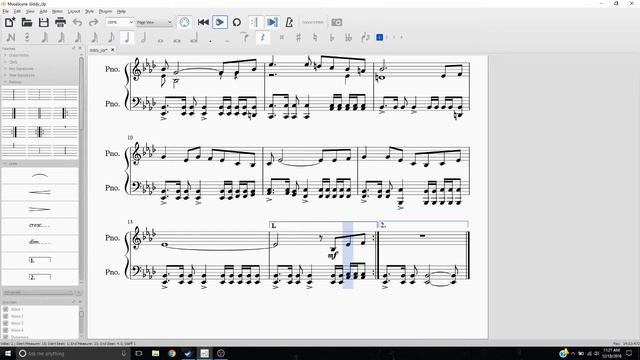Toggle note input mode (N)
Image resolution: width=640 pixels, height=360 pixels.
point(11,38)
